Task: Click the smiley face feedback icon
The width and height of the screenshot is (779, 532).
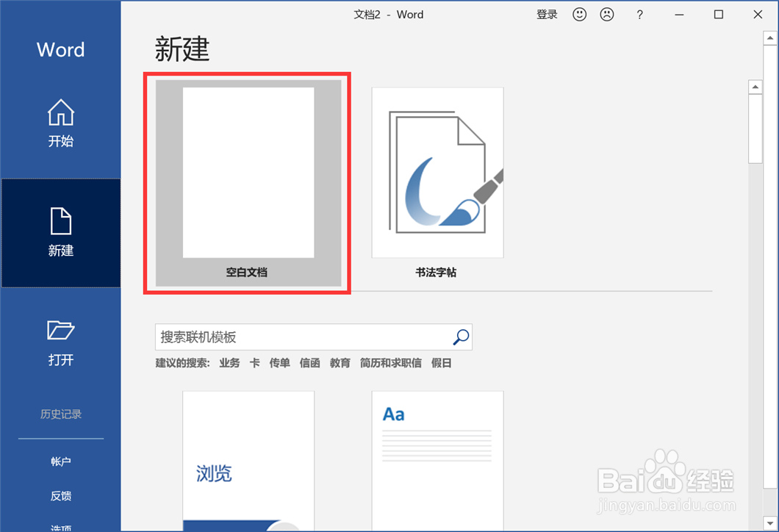Action: 579,15
